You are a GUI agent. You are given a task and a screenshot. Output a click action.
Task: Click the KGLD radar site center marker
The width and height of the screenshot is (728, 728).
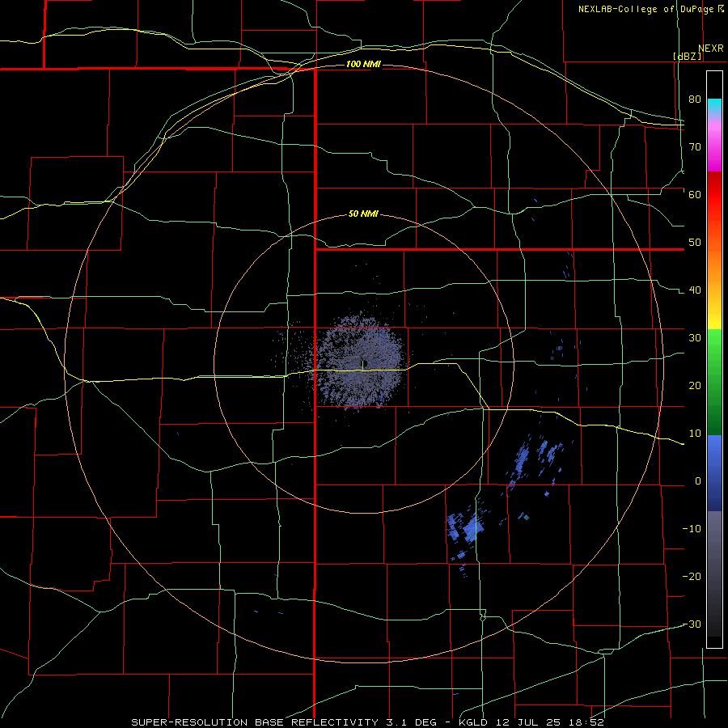[x=365, y=363]
